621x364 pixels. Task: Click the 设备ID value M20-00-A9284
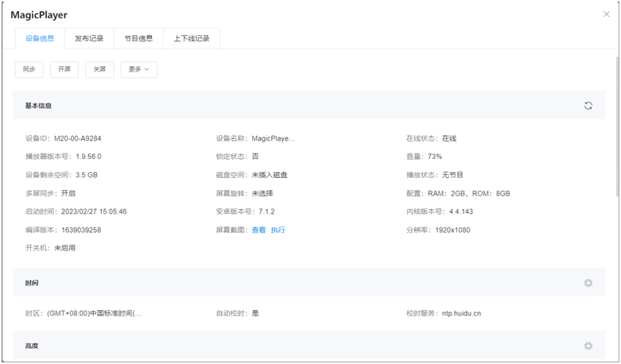click(x=78, y=138)
